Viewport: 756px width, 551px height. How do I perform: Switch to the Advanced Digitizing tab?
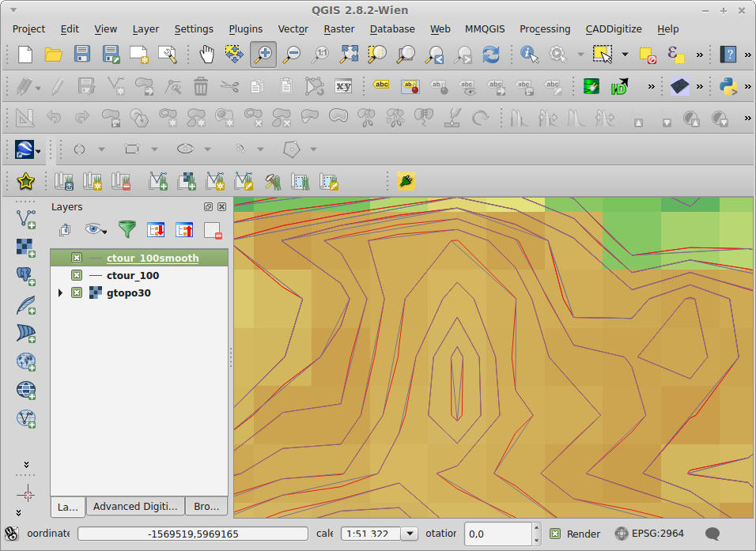135,507
